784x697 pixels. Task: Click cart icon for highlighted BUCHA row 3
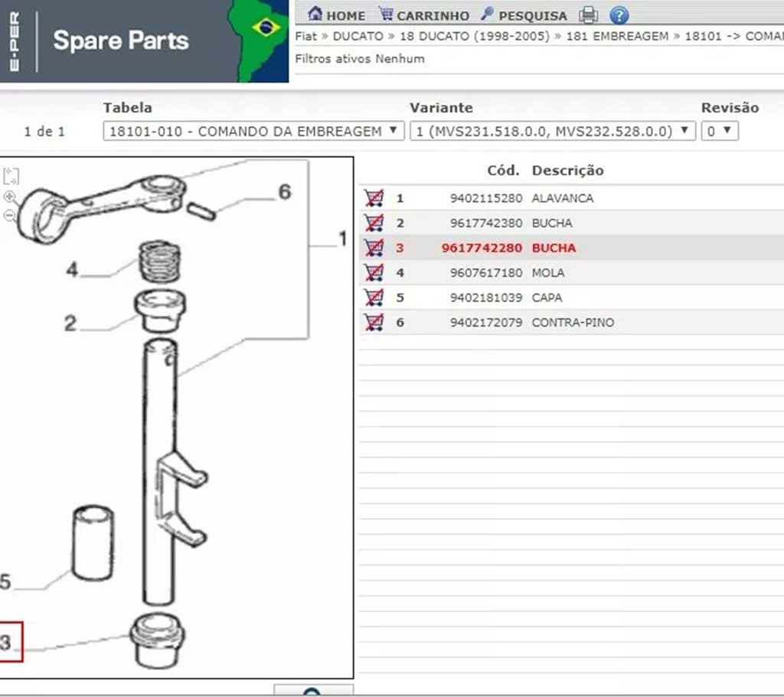374,248
